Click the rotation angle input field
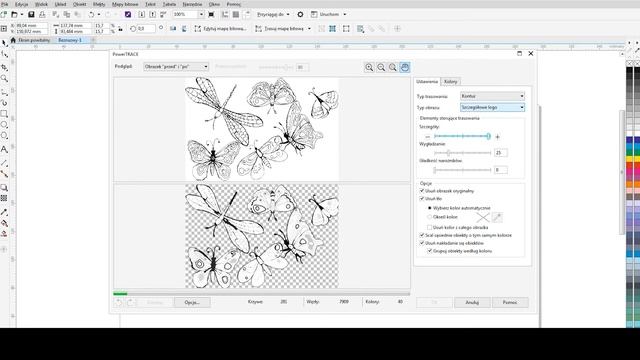The height and width of the screenshot is (360, 640). 146,29
